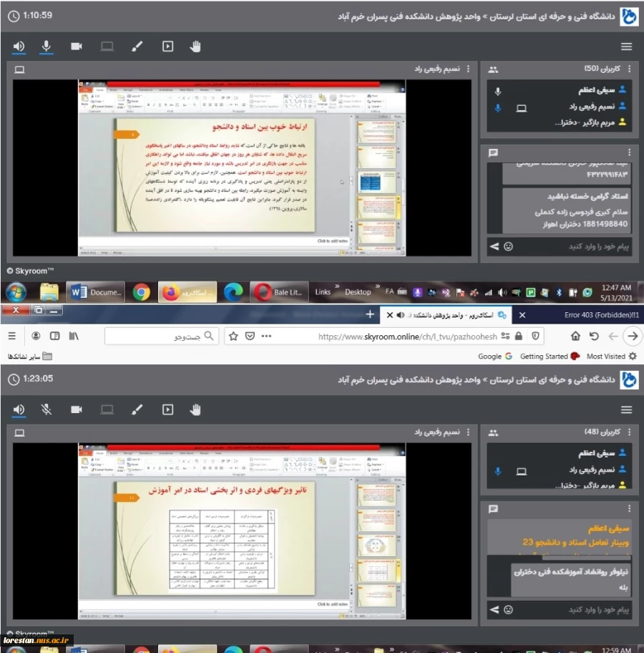Open media player tool in 1:10:59 session
Screen dimensions: 644x653
tap(167, 47)
